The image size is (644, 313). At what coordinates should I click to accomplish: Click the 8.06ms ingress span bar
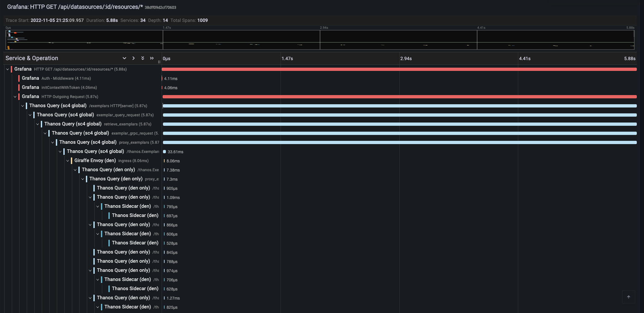click(x=164, y=160)
